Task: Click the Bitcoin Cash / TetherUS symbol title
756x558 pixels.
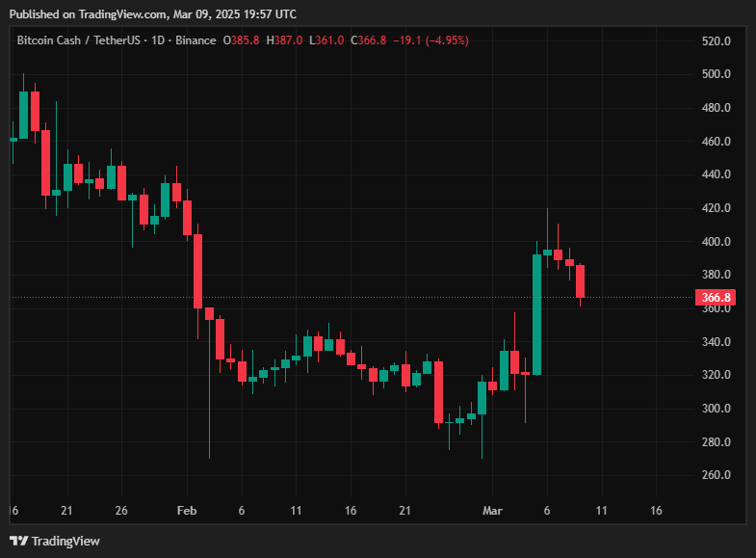Action: 79,40
